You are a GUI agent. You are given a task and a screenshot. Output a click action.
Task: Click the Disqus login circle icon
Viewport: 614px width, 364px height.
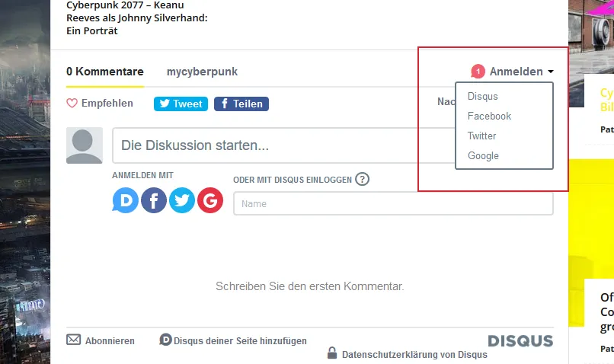(125, 200)
